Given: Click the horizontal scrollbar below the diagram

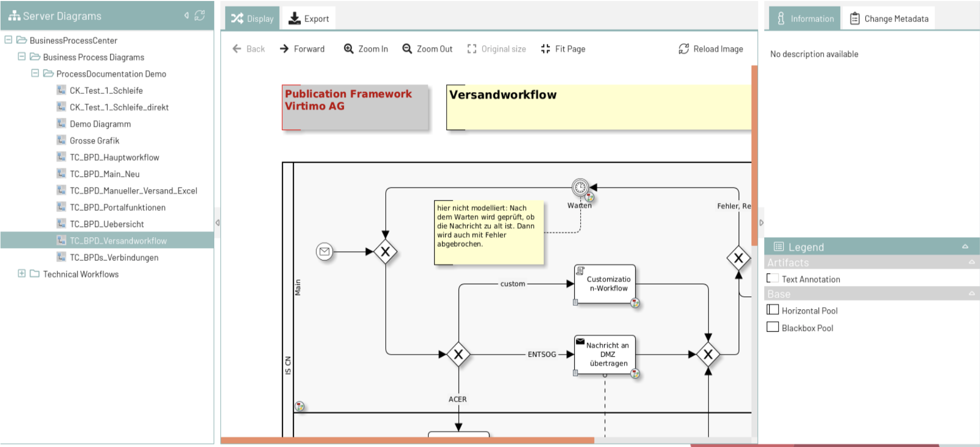Looking at the screenshot, I should [407, 441].
